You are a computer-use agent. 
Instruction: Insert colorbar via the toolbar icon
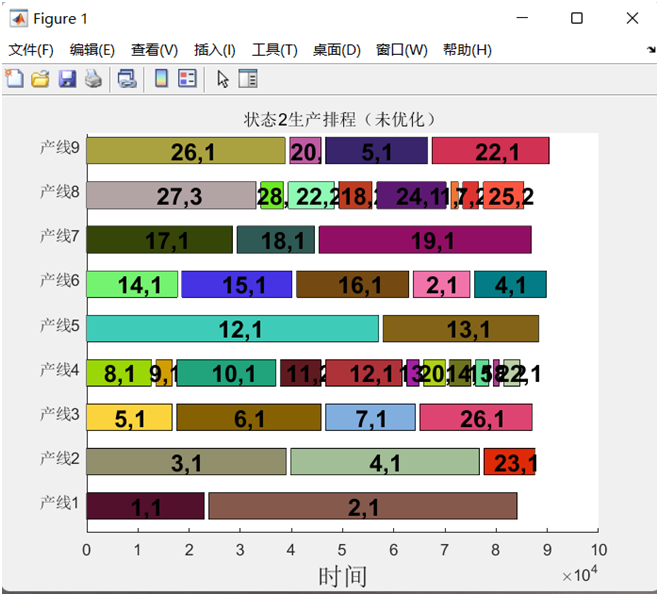pyautogui.click(x=161, y=79)
